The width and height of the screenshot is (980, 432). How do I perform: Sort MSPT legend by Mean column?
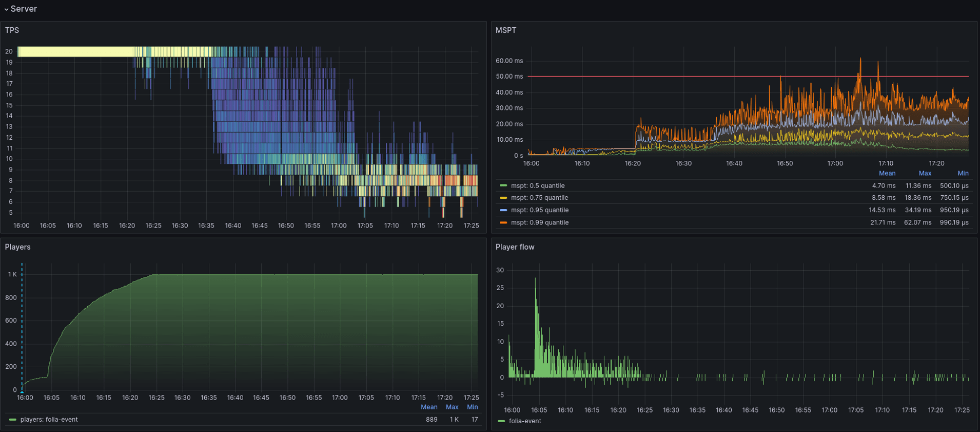coord(887,174)
